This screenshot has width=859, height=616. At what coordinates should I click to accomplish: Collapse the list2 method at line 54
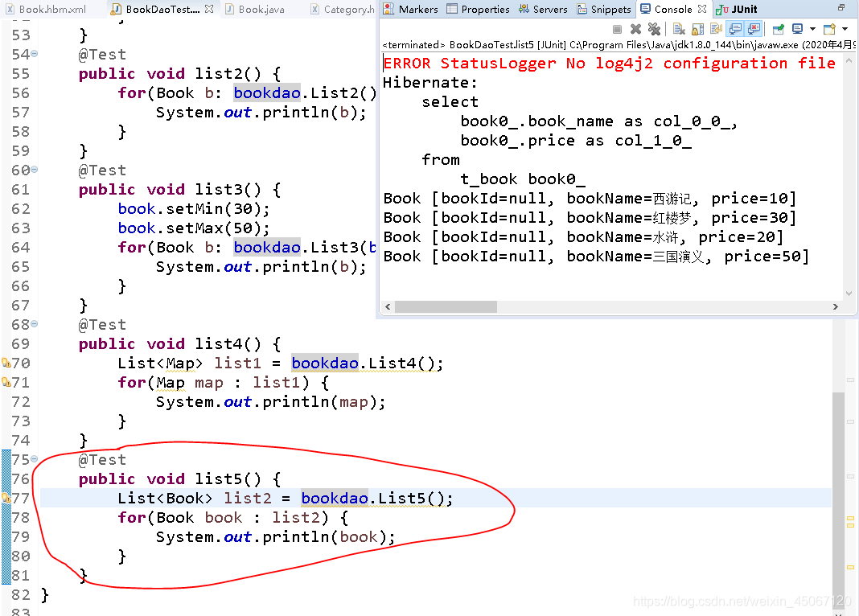(x=35, y=54)
